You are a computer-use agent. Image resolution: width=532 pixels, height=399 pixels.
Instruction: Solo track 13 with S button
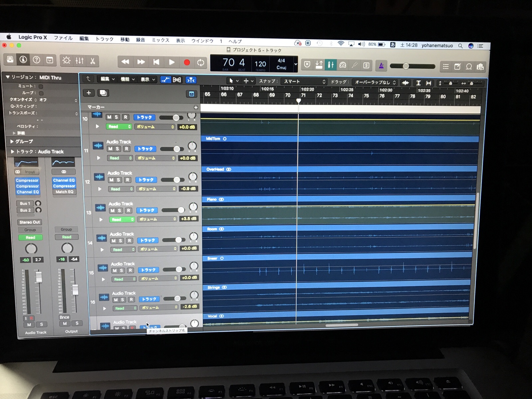click(x=120, y=210)
